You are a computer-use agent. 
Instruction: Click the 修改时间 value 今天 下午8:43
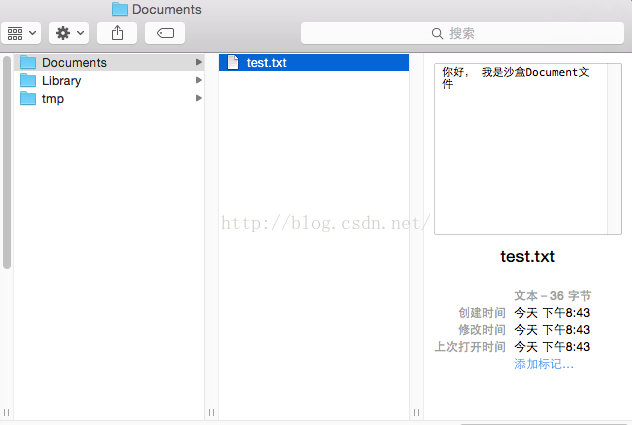(552, 330)
